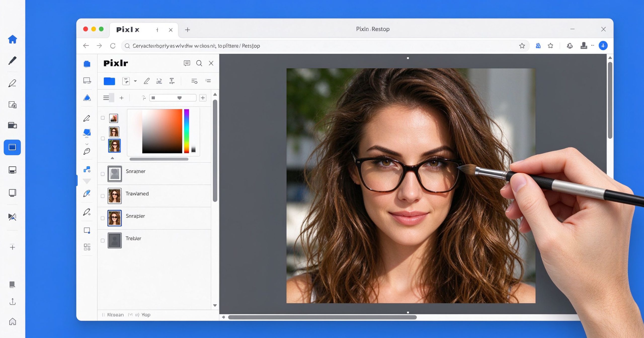This screenshot has width=644, height=338.
Task: Go back with the browser back arrow
Action: point(86,46)
